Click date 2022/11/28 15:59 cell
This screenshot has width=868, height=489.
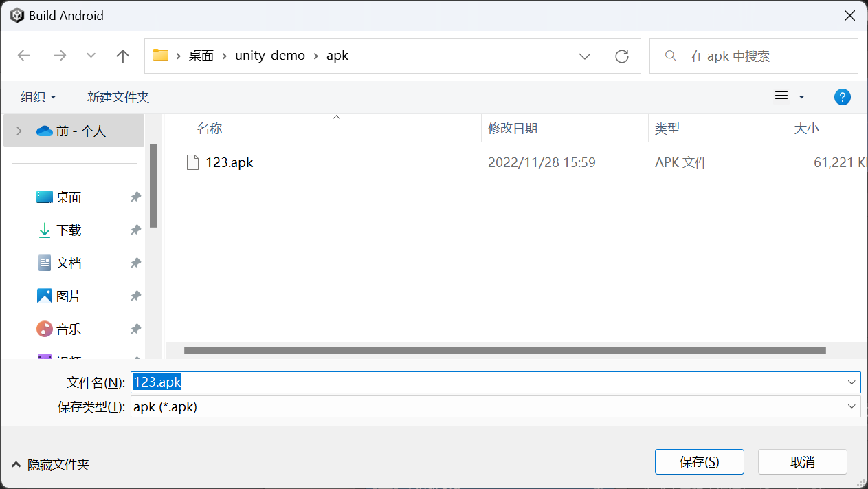542,163
